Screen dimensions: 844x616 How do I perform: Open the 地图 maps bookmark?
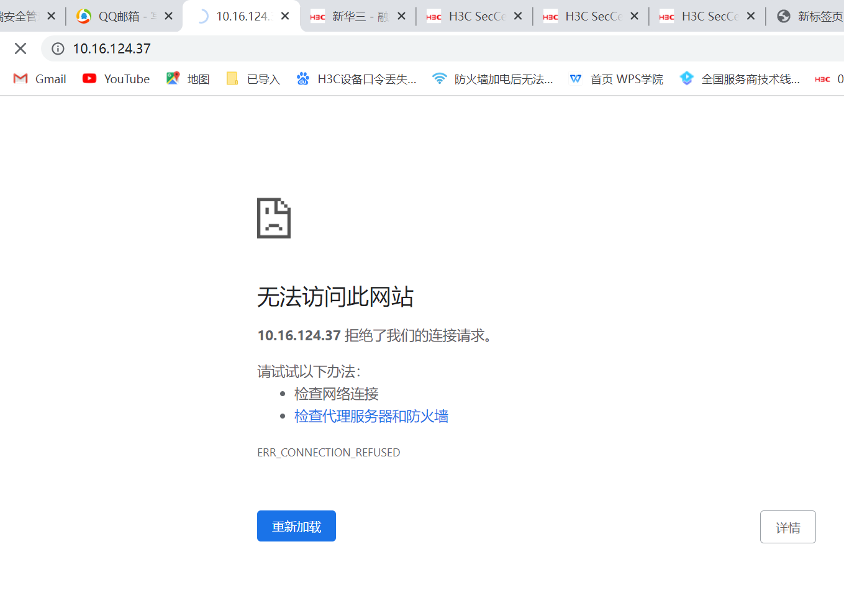pyautogui.click(x=188, y=79)
